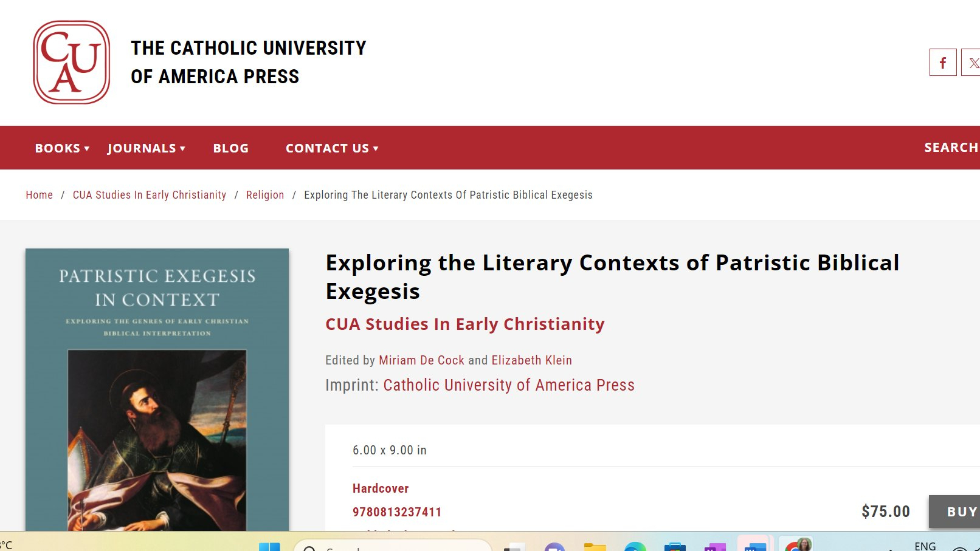Image resolution: width=980 pixels, height=551 pixels.
Task: Open Microsoft Store from the taskbar
Action: 675,547
